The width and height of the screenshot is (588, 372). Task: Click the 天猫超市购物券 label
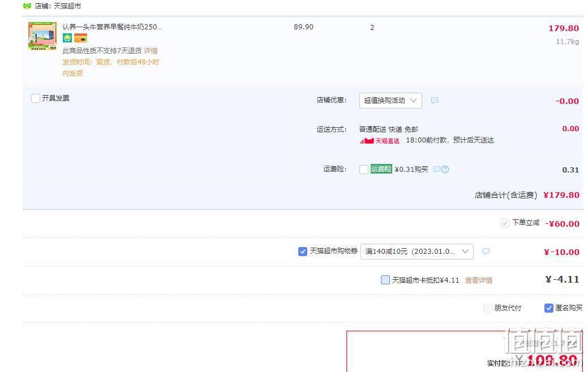tap(334, 251)
